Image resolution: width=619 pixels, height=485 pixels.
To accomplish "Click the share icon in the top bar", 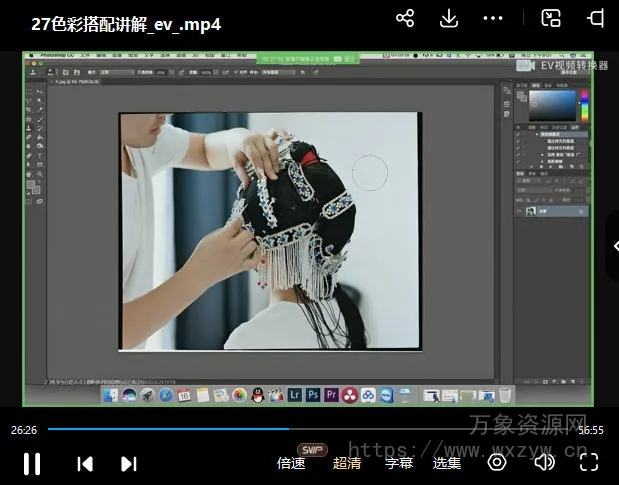I will [x=405, y=19].
